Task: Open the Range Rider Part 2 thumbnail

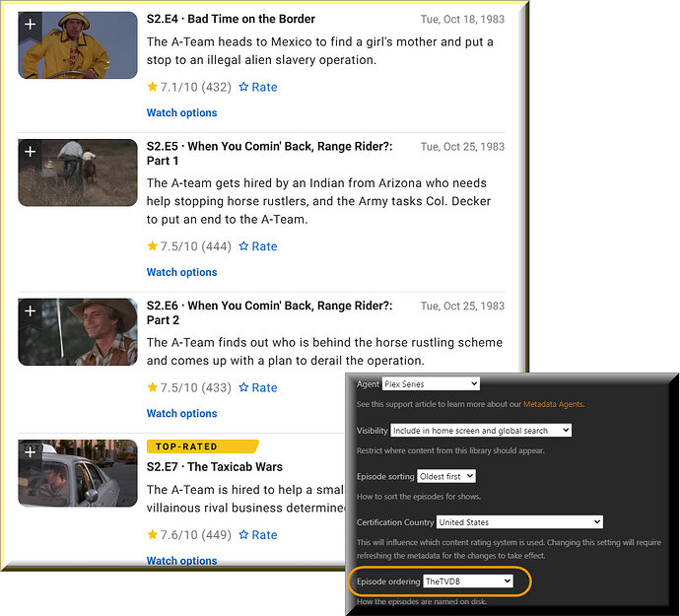Action: [x=78, y=332]
